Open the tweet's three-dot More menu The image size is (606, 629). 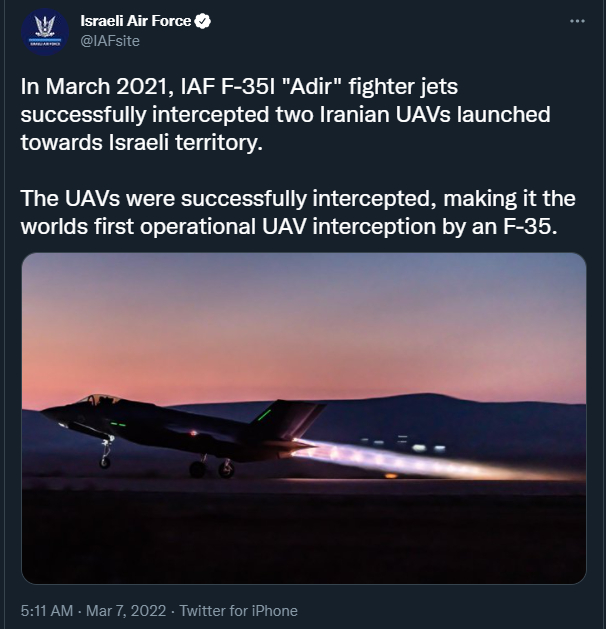tap(576, 21)
